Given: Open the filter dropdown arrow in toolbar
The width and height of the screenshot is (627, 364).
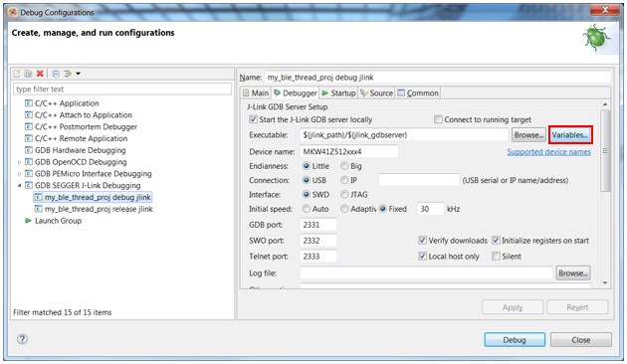Looking at the screenshot, I should 79,74.
